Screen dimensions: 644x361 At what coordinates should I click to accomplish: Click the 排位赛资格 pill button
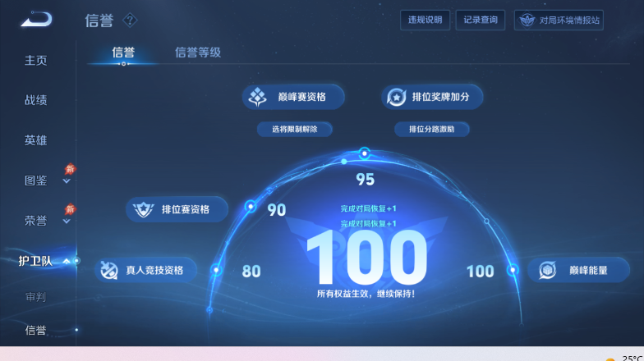[x=177, y=209]
